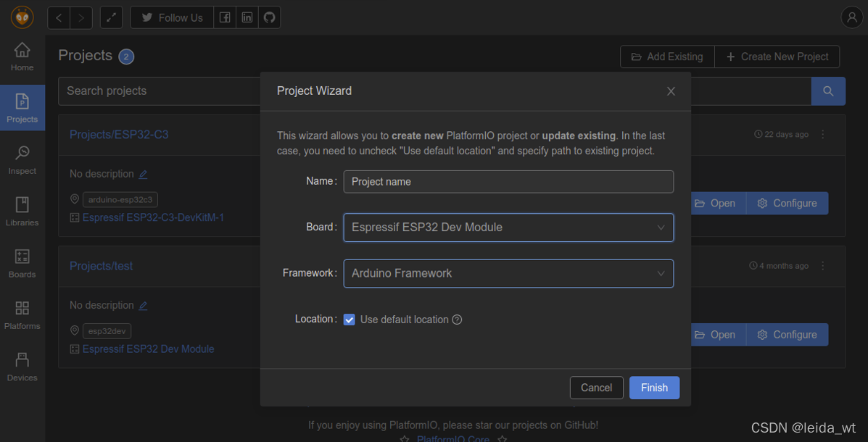Viewport: 868px width, 442px height.
Task: Open Platforms in the sidebar
Action: tap(22, 314)
